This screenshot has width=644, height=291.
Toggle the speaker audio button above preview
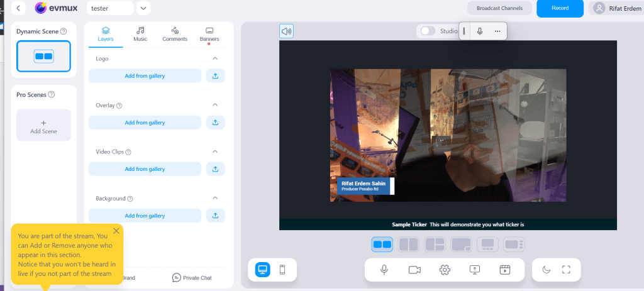[x=286, y=31]
